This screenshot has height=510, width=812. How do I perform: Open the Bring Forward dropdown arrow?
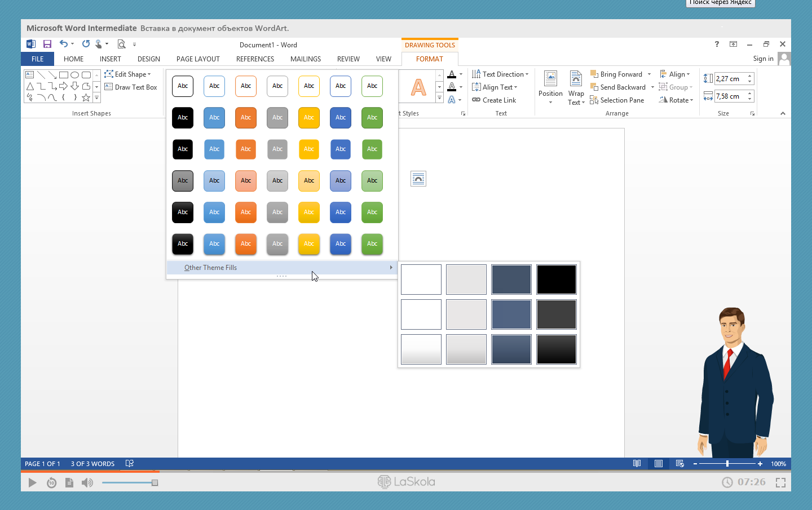(x=649, y=74)
